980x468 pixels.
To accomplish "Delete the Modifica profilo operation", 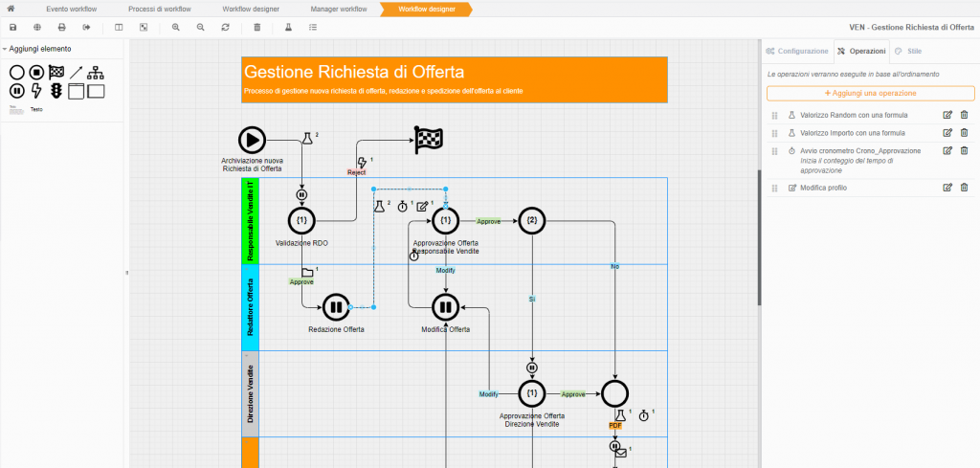I will (x=964, y=188).
